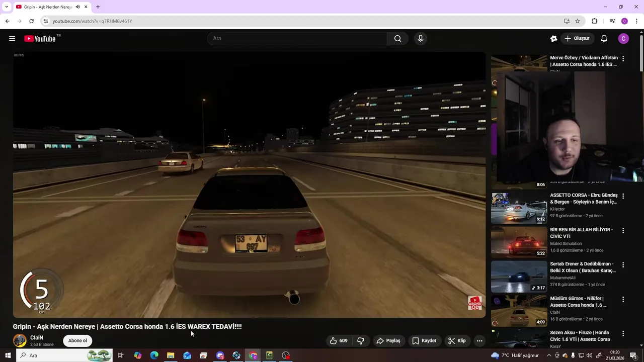The height and width of the screenshot is (362, 644).
Task: Share the video with Paylaş button
Action: point(388,341)
